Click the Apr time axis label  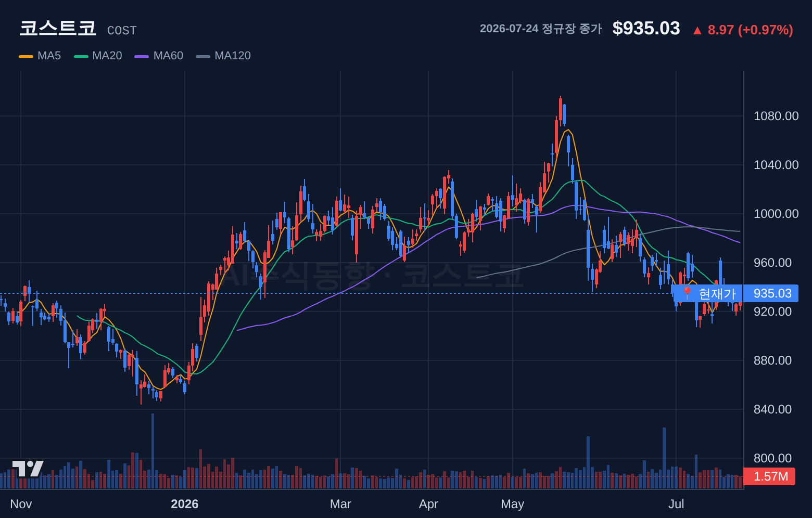tap(428, 504)
